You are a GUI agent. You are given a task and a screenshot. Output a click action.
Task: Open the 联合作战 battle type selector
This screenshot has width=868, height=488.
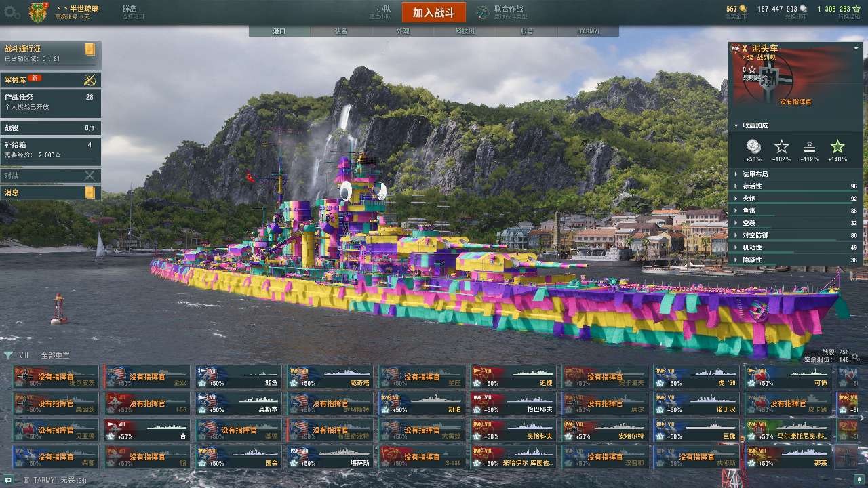pos(502,12)
